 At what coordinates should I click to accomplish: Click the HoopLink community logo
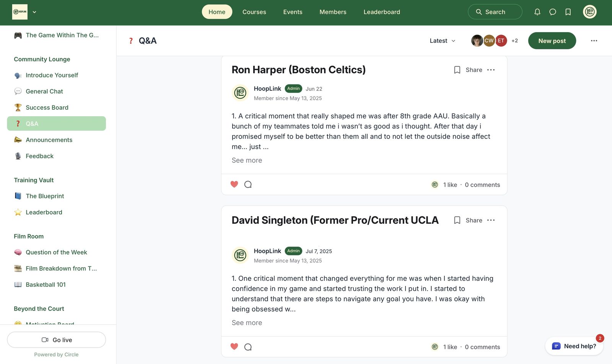tap(20, 12)
